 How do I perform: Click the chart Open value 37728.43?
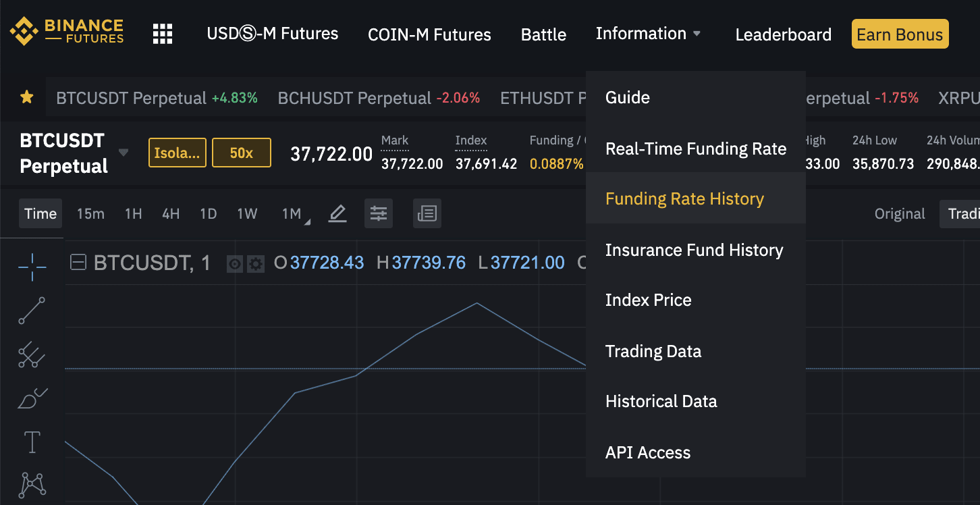point(327,263)
